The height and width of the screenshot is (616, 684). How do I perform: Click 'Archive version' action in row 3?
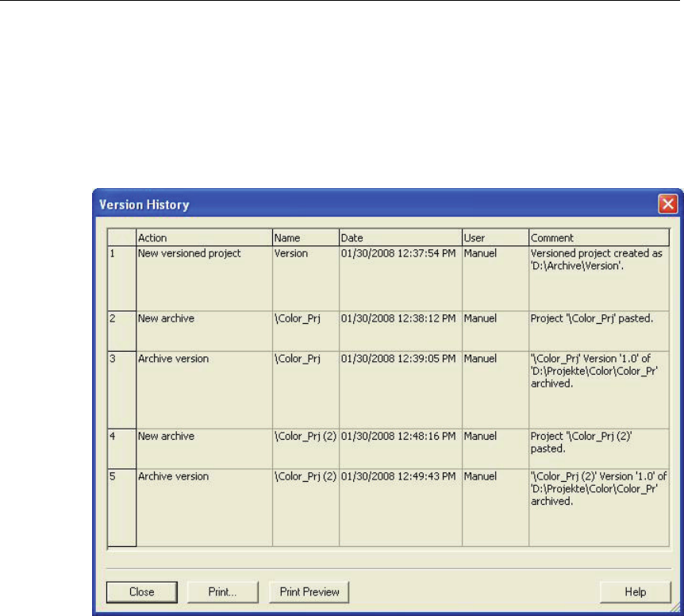tap(204, 390)
